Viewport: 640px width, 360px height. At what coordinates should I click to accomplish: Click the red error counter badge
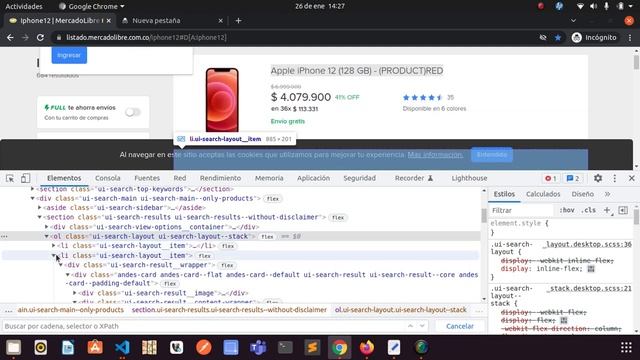(x=551, y=178)
